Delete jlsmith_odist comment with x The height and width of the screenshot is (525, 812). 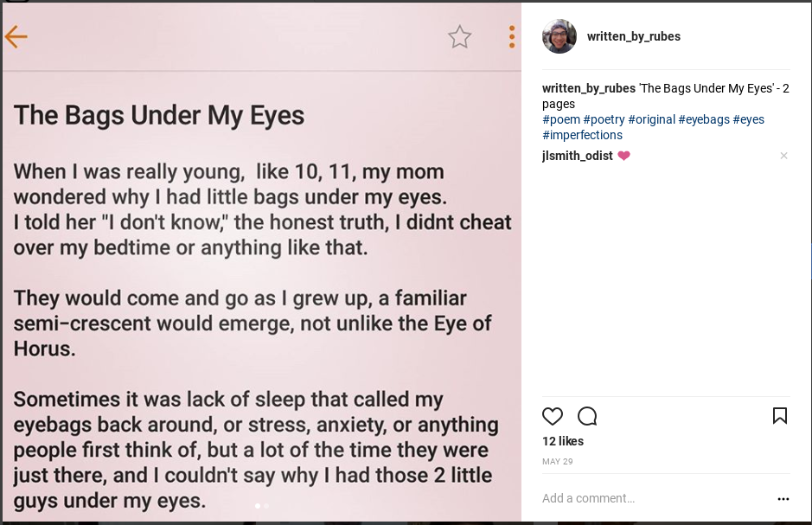pos(783,156)
